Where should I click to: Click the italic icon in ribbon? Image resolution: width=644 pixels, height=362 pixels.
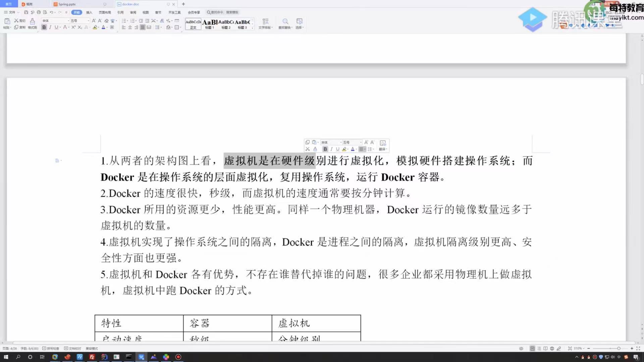(50, 27)
